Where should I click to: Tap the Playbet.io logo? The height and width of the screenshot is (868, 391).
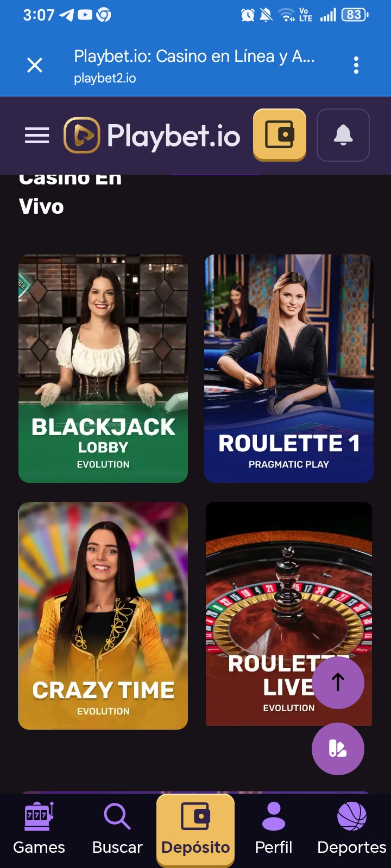tap(152, 135)
